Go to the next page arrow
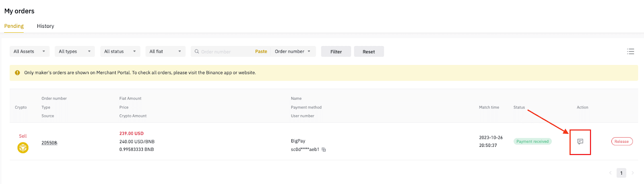644x184 pixels. tap(633, 173)
